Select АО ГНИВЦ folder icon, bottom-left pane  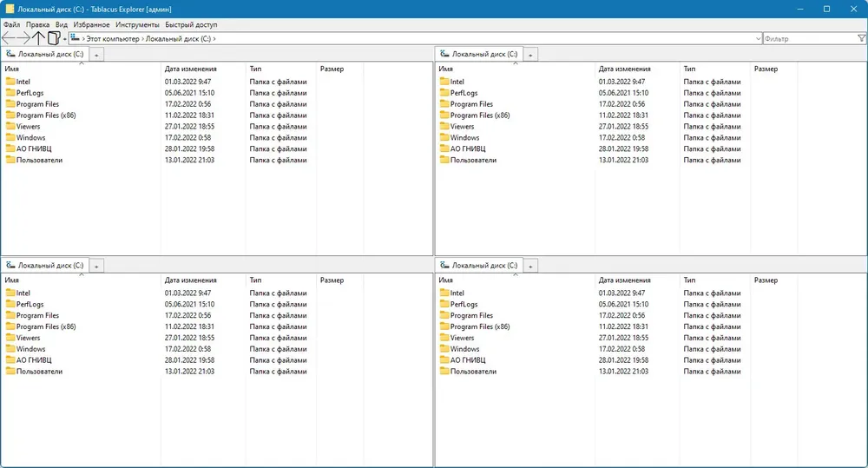(10, 360)
